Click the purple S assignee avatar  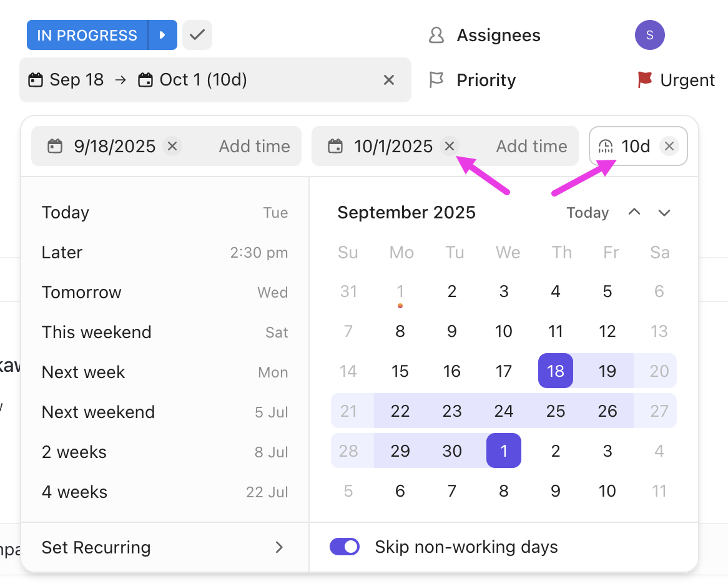coord(649,35)
